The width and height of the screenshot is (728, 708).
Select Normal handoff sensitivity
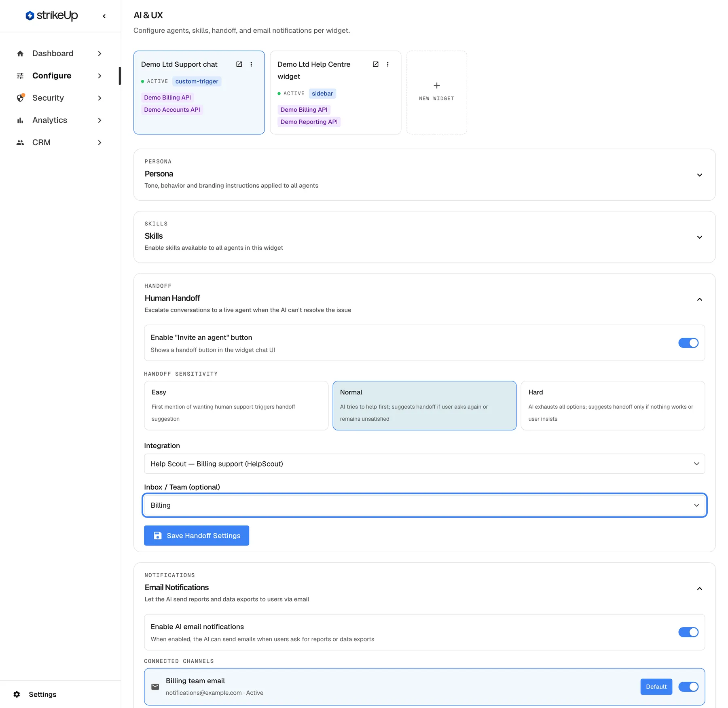click(x=424, y=405)
